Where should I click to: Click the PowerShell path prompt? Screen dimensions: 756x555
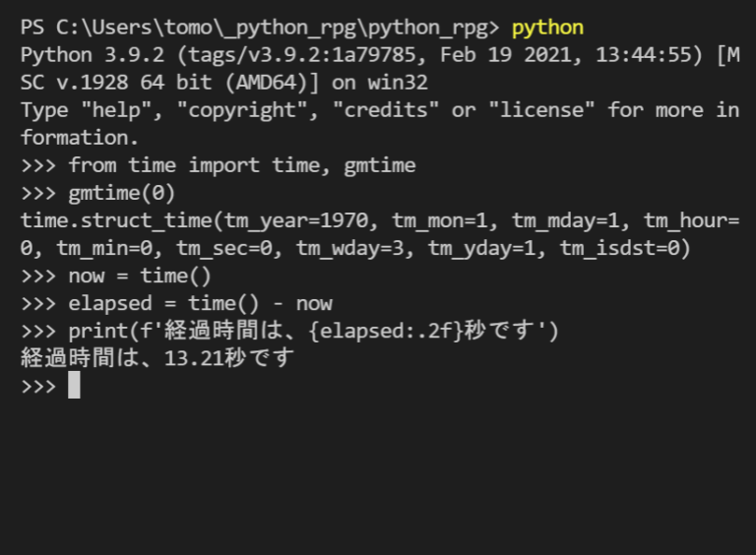point(260,27)
